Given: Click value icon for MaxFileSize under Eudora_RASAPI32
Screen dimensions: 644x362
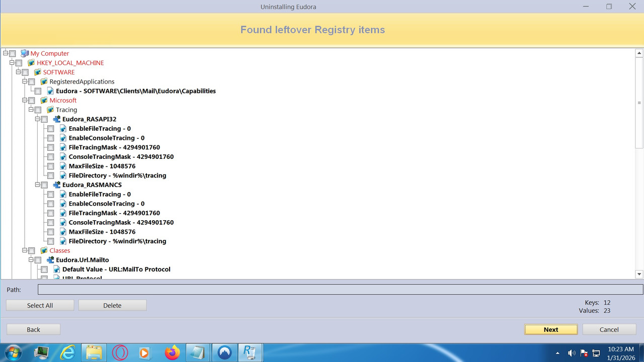Looking at the screenshot, I should click(x=63, y=166).
